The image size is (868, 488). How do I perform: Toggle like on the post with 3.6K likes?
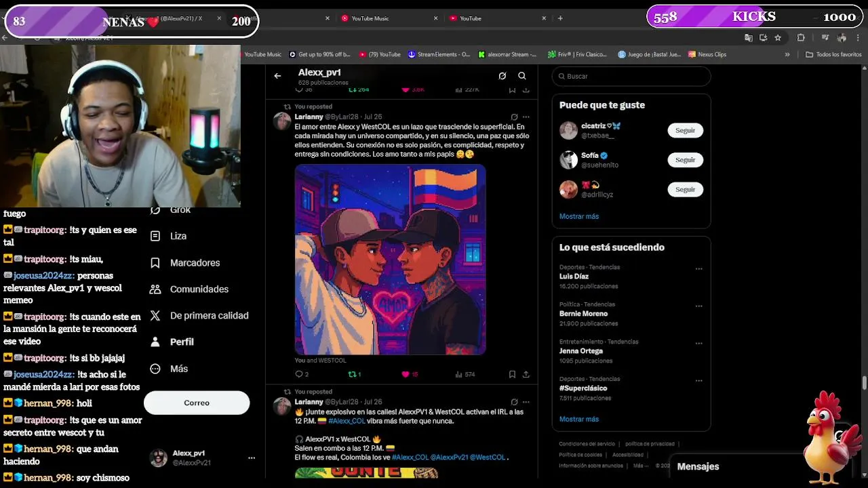(413, 89)
